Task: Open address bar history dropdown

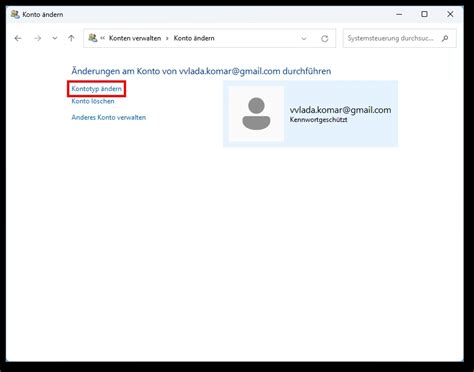Action: tap(304, 38)
